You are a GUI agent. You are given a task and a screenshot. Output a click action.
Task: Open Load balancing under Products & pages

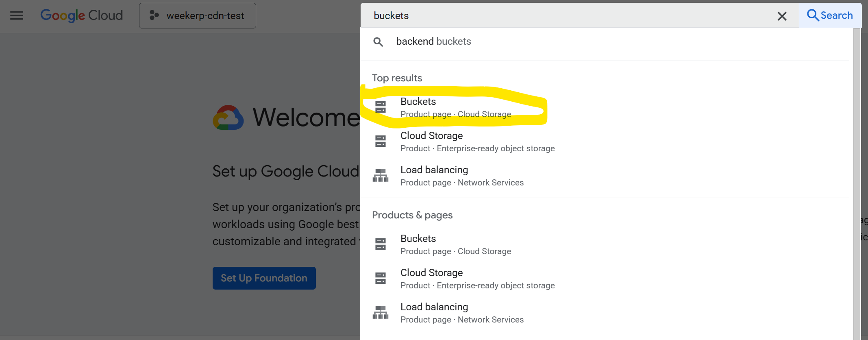click(462, 313)
